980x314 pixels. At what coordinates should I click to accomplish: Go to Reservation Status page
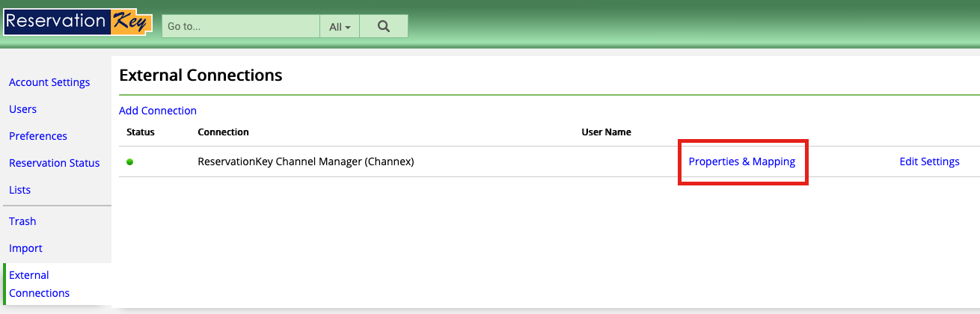coord(54,163)
